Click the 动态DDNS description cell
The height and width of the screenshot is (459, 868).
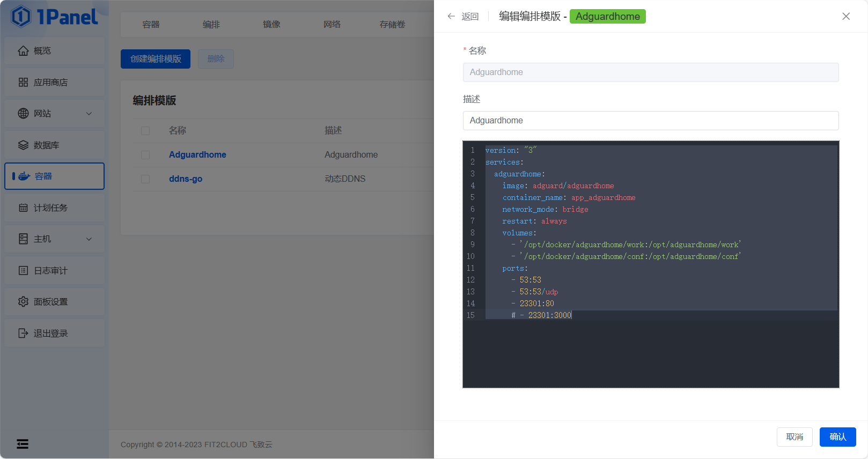click(x=345, y=179)
